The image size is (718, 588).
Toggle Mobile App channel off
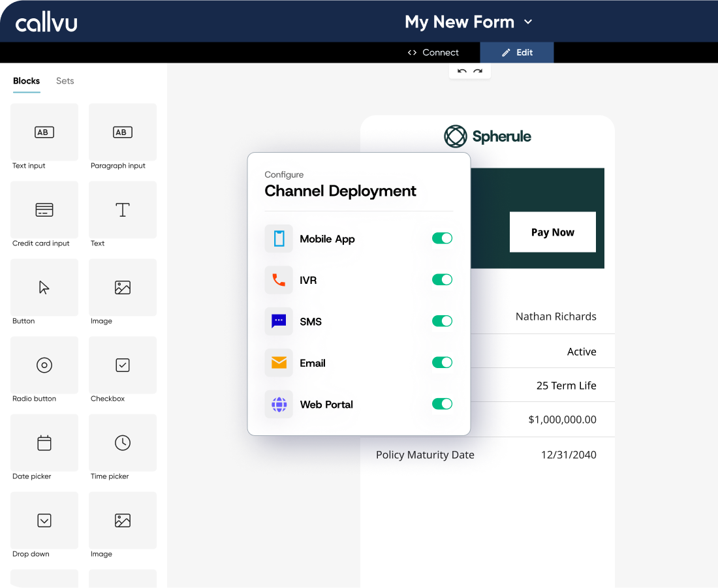pyautogui.click(x=442, y=238)
